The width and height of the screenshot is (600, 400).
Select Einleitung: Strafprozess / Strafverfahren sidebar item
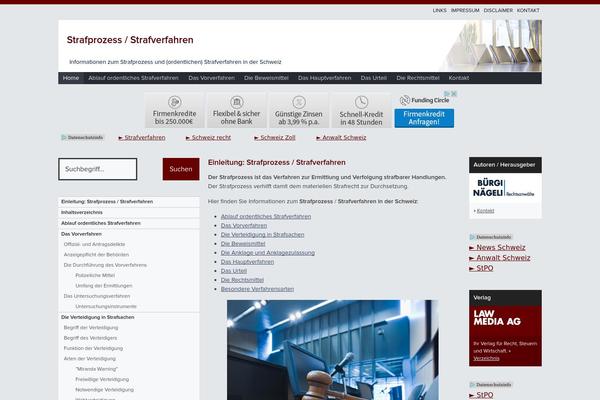coord(129,202)
